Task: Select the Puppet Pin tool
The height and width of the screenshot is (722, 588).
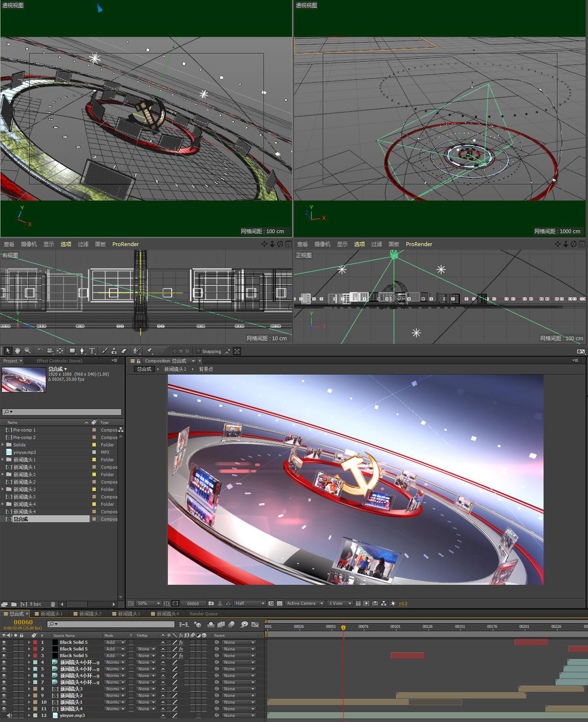Action: pos(149,351)
